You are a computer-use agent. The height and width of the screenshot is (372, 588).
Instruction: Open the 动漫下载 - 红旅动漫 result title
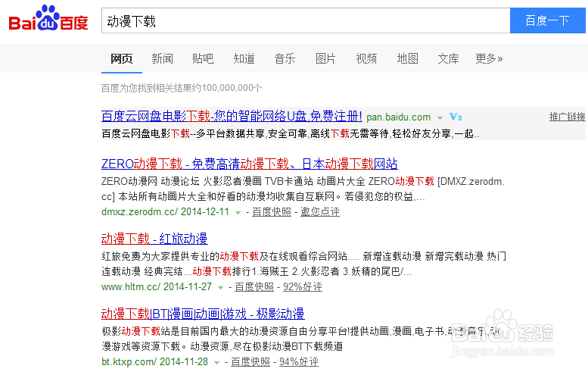coord(154,239)
